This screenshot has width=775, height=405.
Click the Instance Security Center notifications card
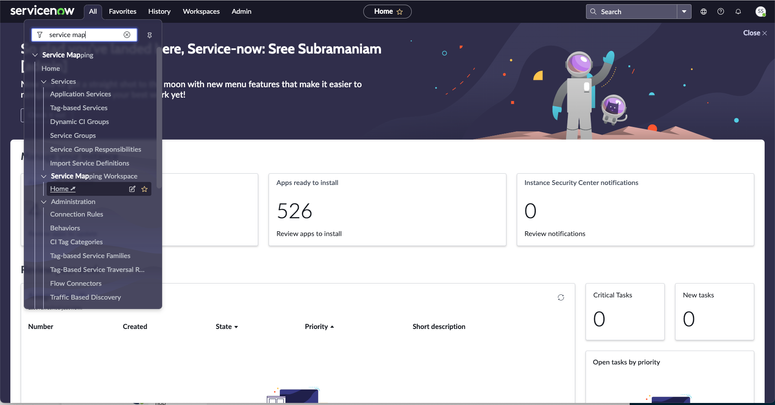tap(635, 210)
